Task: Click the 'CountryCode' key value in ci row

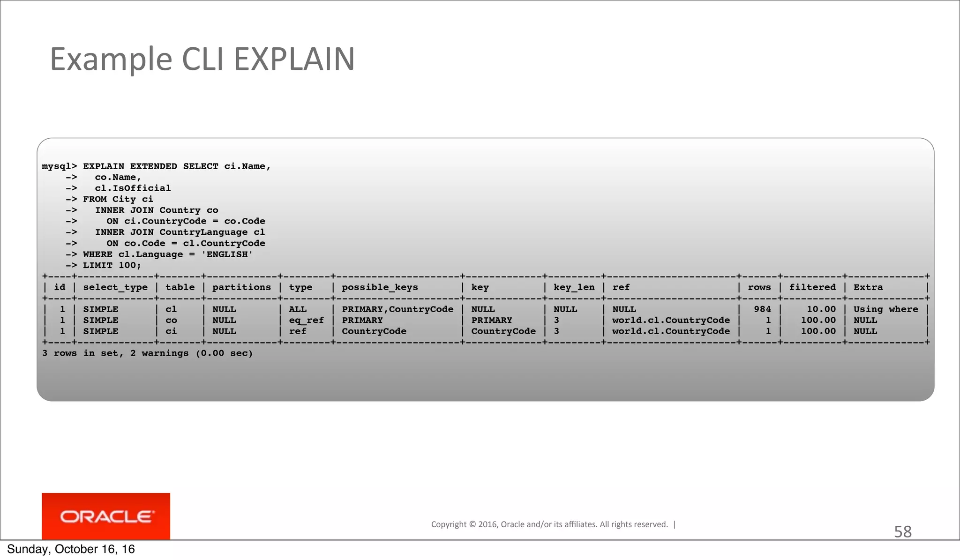Action: [503, 331]
